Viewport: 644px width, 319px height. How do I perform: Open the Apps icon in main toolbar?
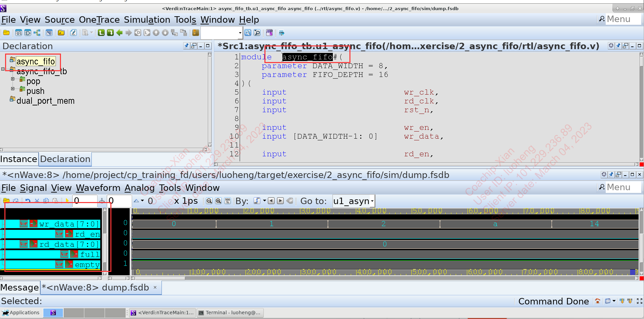[x=269, y=33]
